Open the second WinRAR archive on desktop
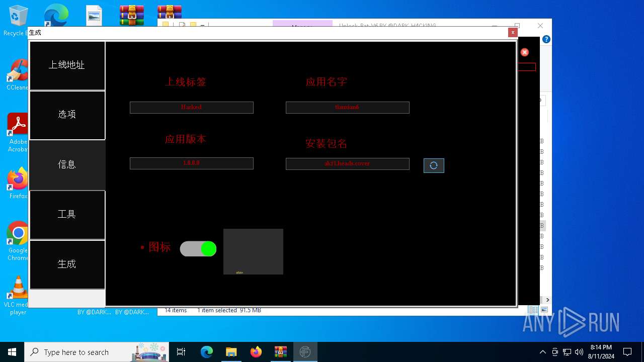This screenshot has height=362, width=644. coord(169,13)
